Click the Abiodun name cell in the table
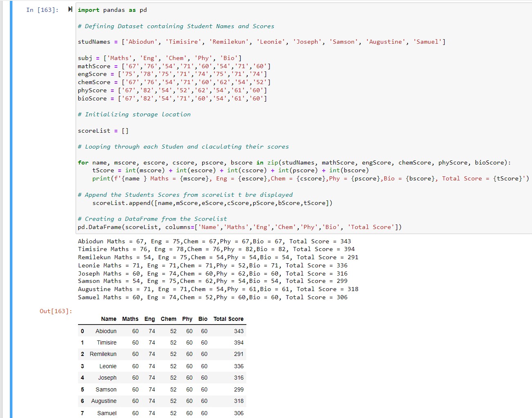This screenshot has width=532, height=418. pyautogui.click(x=106, y=331)
